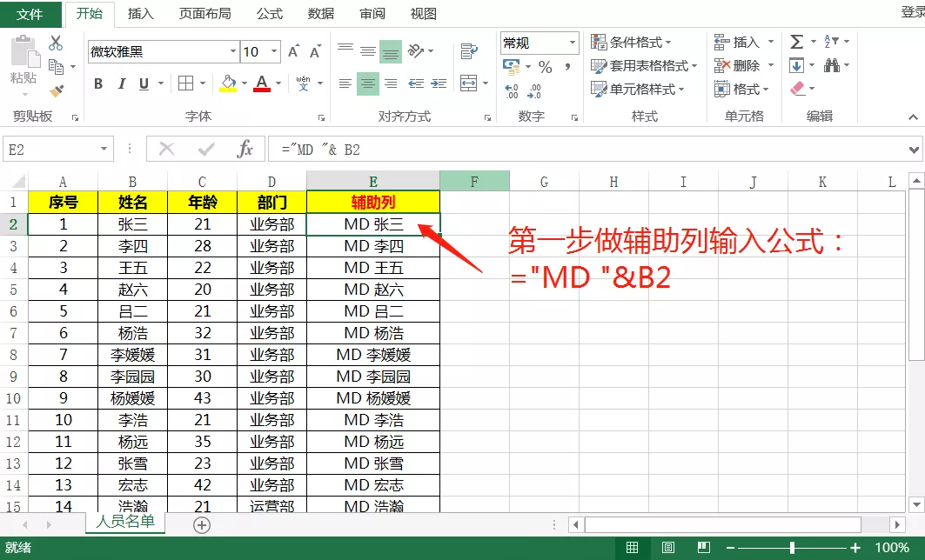Select column F header

pos(474,182)
